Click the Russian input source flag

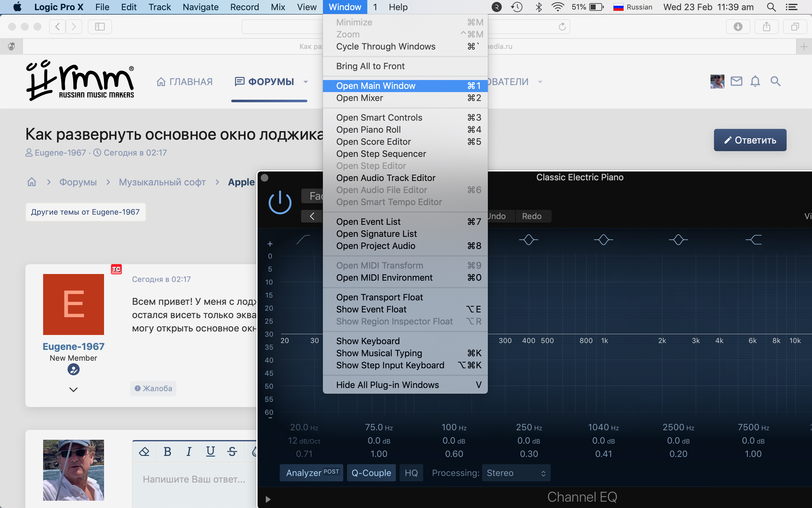tap(618, 7)
